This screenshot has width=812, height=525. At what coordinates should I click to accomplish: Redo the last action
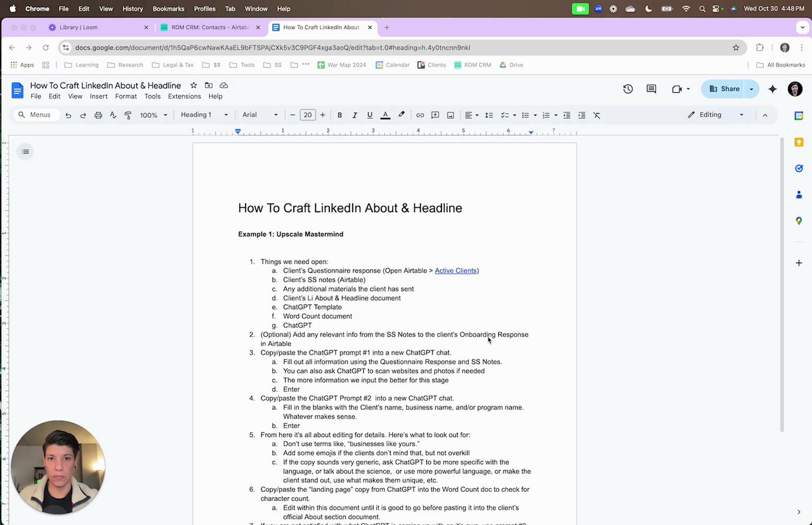(83, 115)
